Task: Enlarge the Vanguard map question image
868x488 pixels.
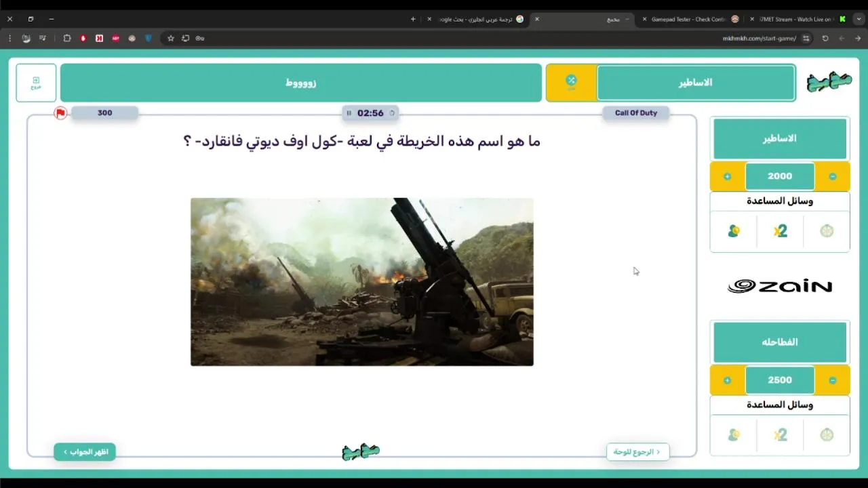Action: pos(362,282)
